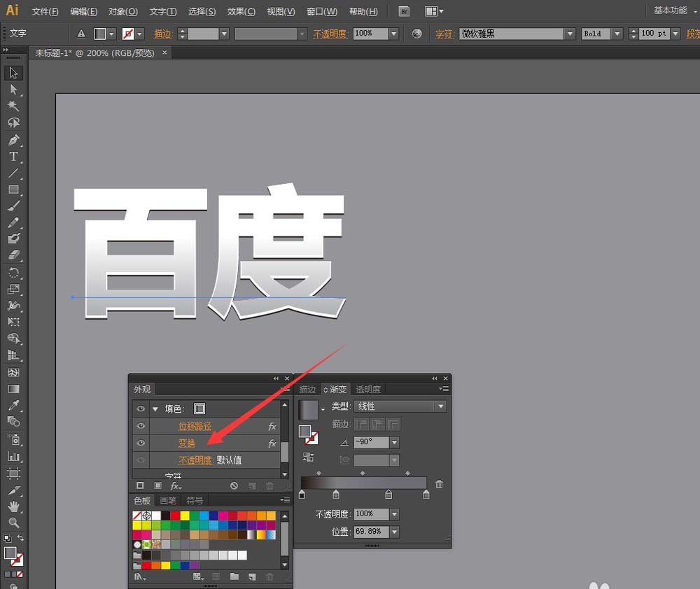Hide the Fill attribute in Appearance panel
The width and height of the screenshot is (700, 589).
click(x=141, y=409)
